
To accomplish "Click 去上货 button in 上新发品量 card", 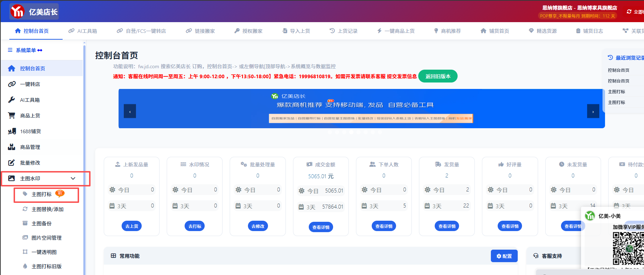I will tap(132, 226).
